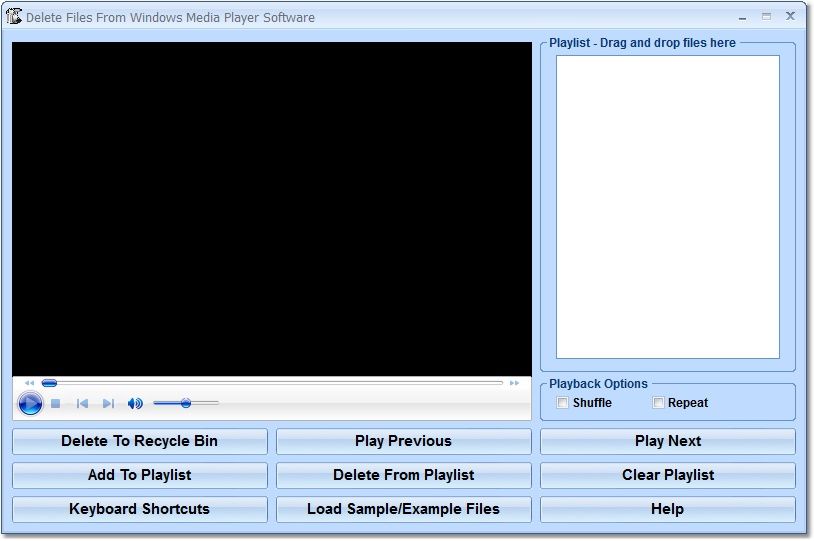
Task: Click the Add To Playlist button
Action: point(140,475)
